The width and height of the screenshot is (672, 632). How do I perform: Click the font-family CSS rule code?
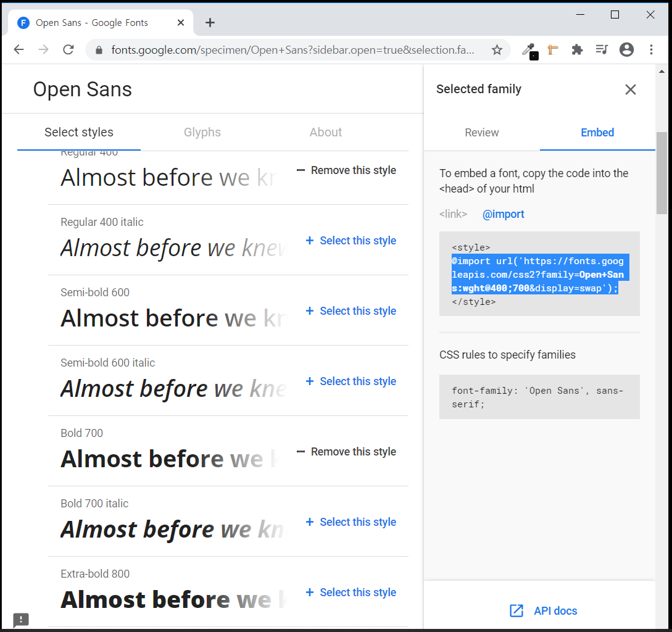point(539,397)
